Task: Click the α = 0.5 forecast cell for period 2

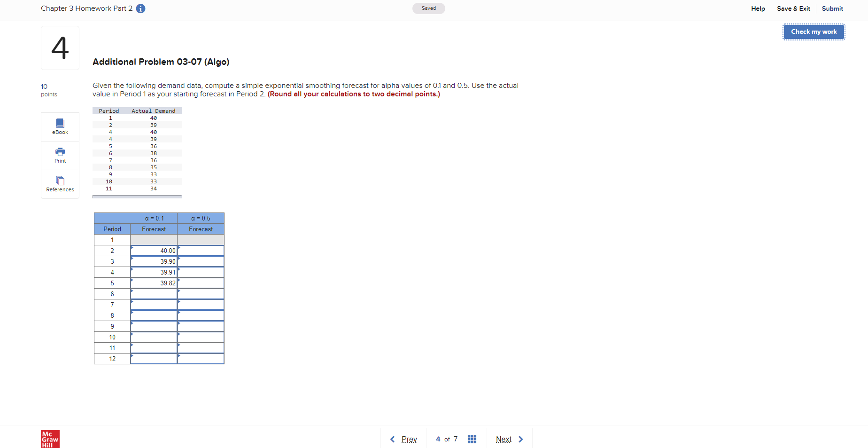Action: tap(201, 251)
